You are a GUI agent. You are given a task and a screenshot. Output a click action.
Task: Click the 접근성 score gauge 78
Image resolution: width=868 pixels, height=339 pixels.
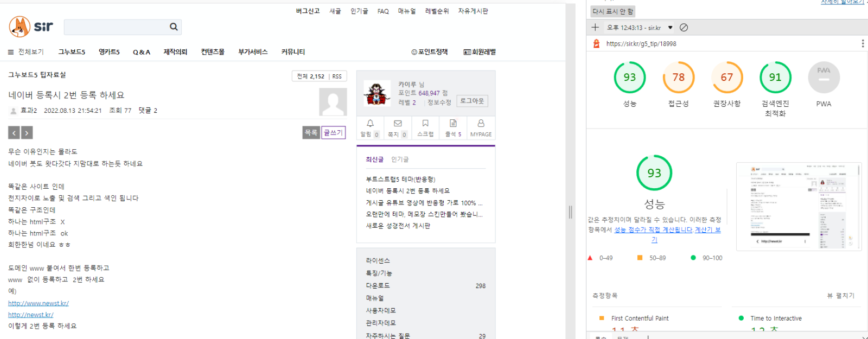(x=678, y=78)
